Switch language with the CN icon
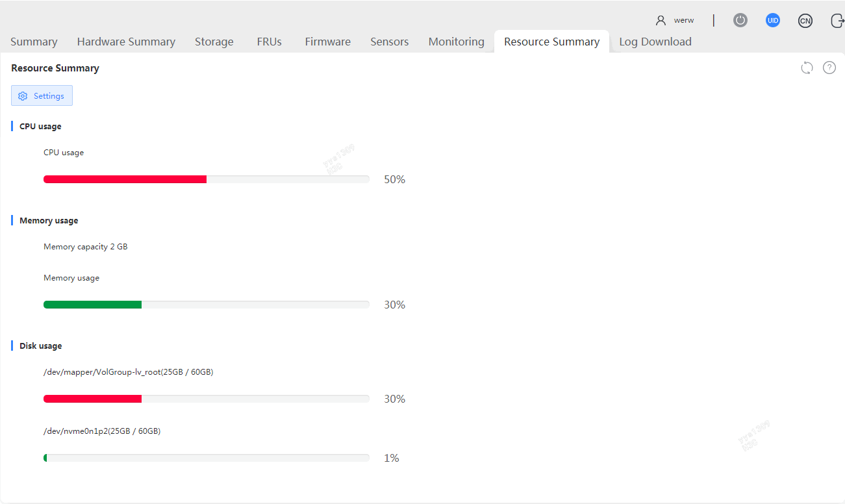Viewport: 845px width, 504px height. click(x=805, y=21)
